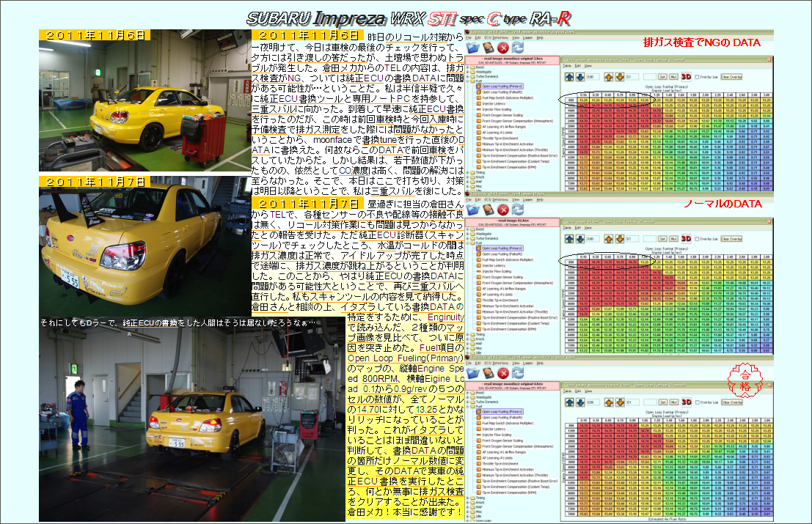
Task: Expand the Wastegate folder in 01.hex tree
Action: click(x=468, y=234)
